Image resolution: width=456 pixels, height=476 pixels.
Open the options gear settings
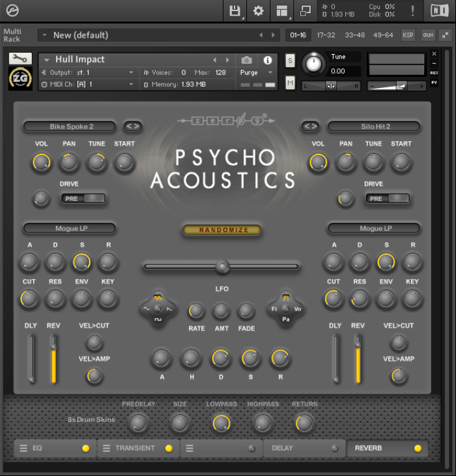click(259, 11)
